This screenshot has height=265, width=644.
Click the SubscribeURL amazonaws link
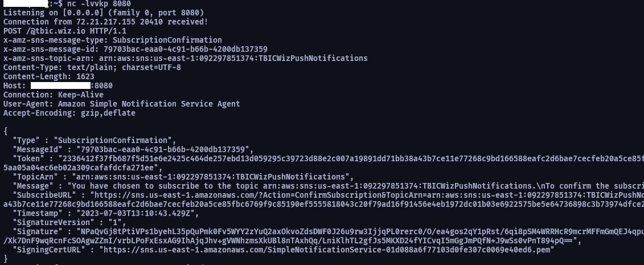pyautogui.click(x=367, y=195)
